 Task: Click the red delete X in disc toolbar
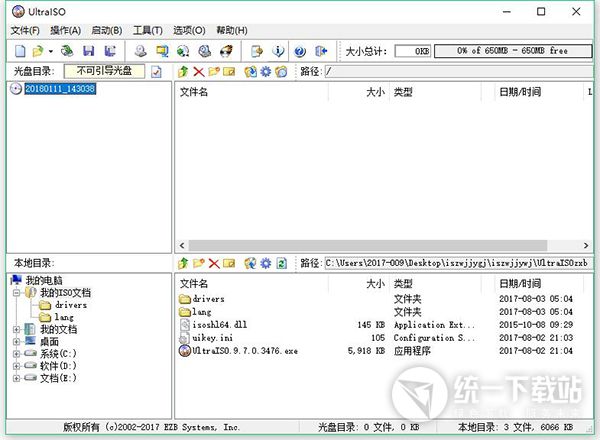coord(198,72)
